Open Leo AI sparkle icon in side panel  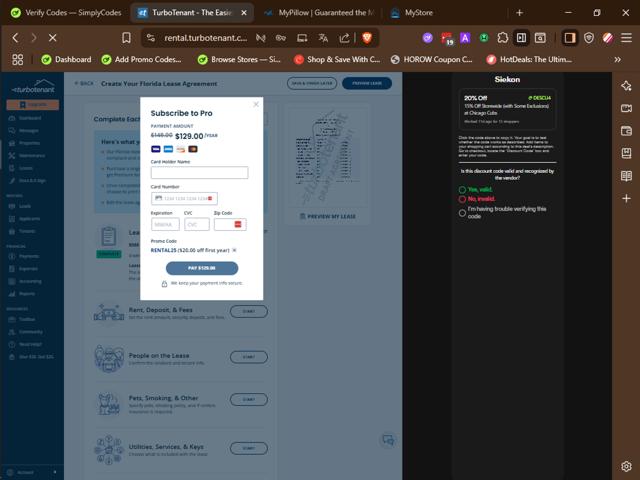point(626,86)
